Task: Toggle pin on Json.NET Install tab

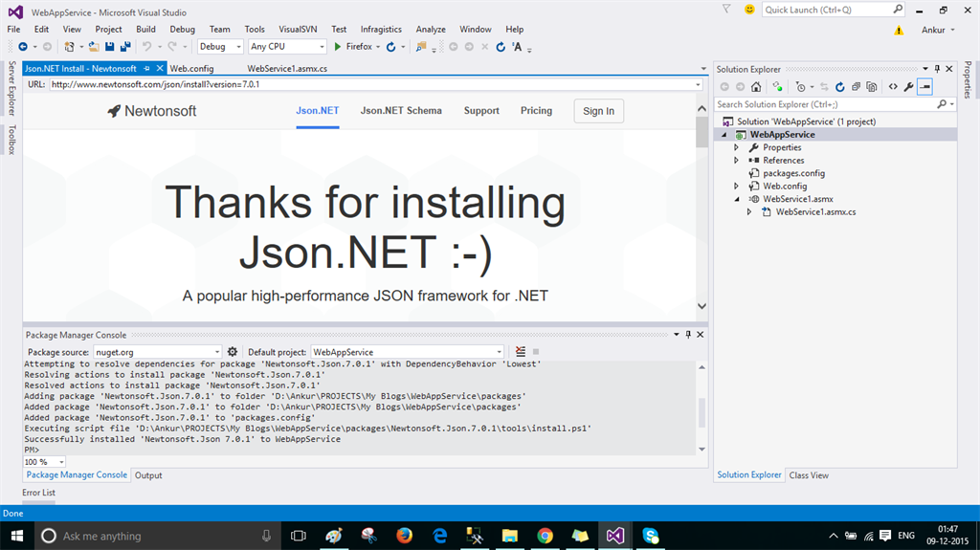Action: [146, 69]
